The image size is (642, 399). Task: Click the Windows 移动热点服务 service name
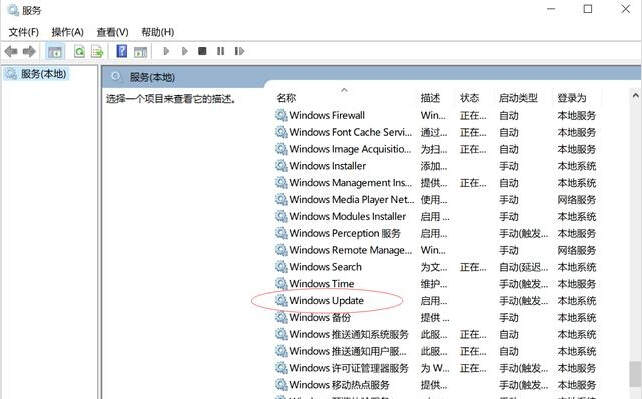point(339,385)
